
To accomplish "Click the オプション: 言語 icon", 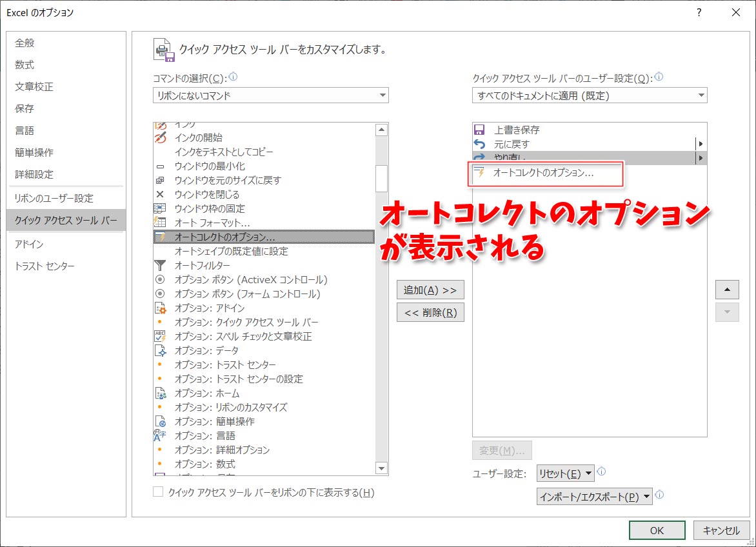I will pyautogui.click(x=159, y=435).
